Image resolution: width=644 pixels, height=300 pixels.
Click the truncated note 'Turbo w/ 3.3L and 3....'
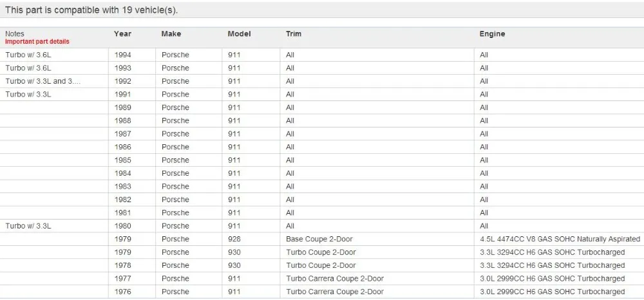coord(43,81)
